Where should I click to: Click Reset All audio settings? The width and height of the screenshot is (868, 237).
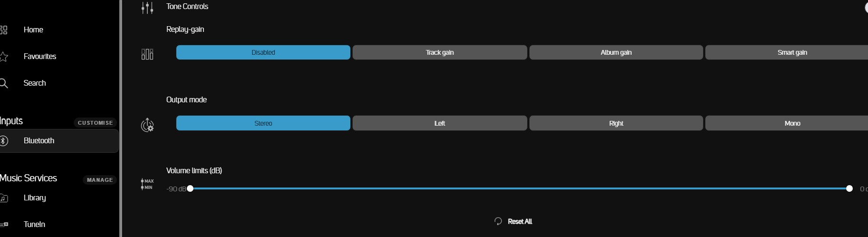513,221
